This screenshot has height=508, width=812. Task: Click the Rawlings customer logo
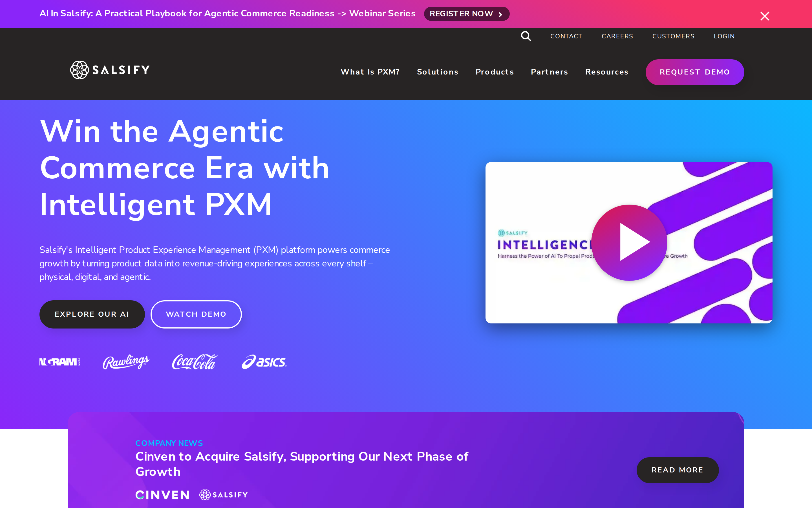tap(126, 362)
